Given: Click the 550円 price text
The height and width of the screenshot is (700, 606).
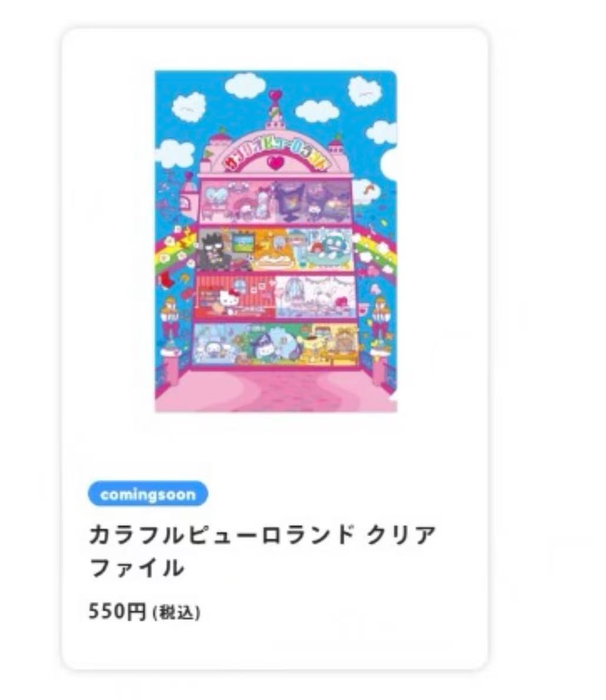Looking at the screenshot, I should pyautogui.click(x=117, y=612).
